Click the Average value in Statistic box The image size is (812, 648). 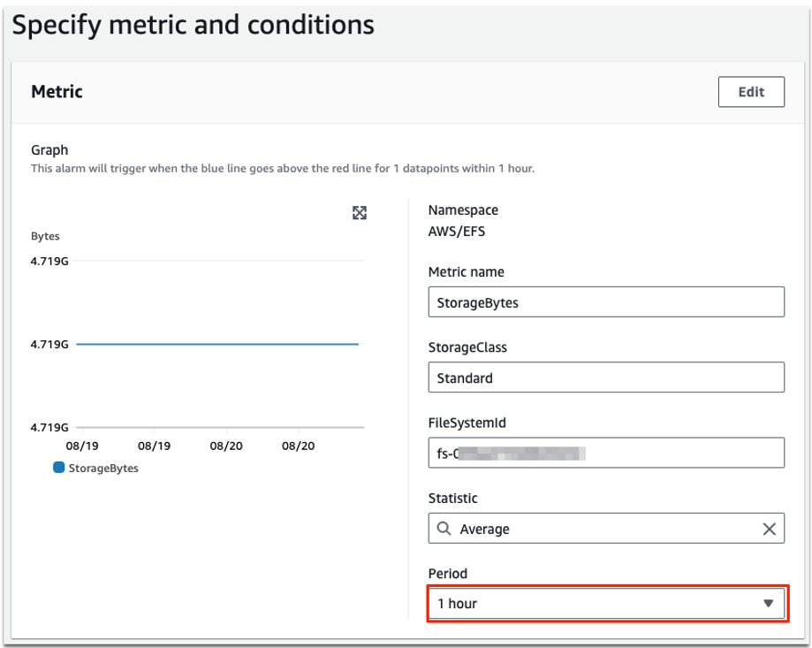click(483, 528)
